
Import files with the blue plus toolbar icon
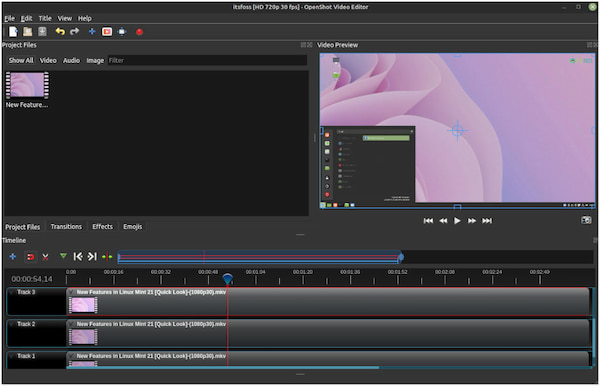92,32
